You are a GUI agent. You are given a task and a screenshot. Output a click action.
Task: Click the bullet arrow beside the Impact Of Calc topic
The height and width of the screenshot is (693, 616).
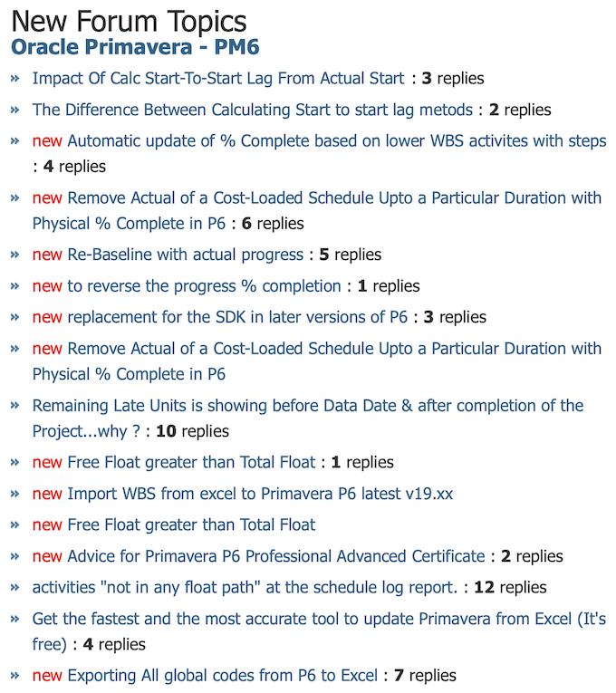15,79
